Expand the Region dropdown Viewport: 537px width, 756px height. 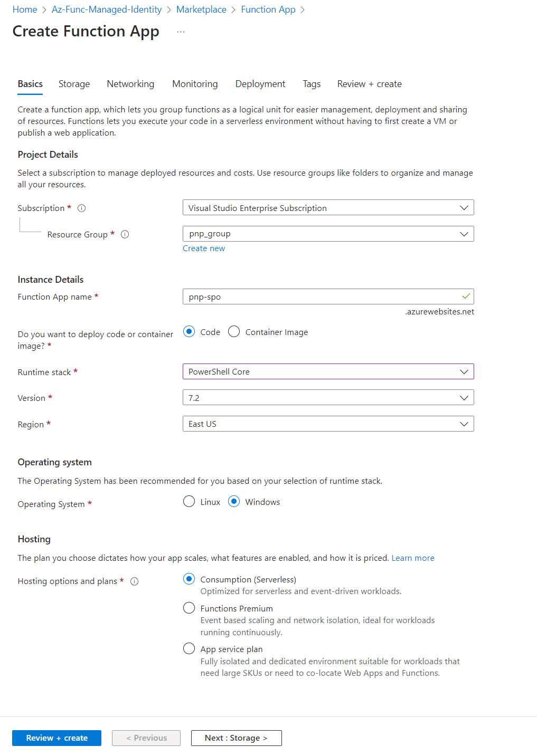[x=328, y=424]
